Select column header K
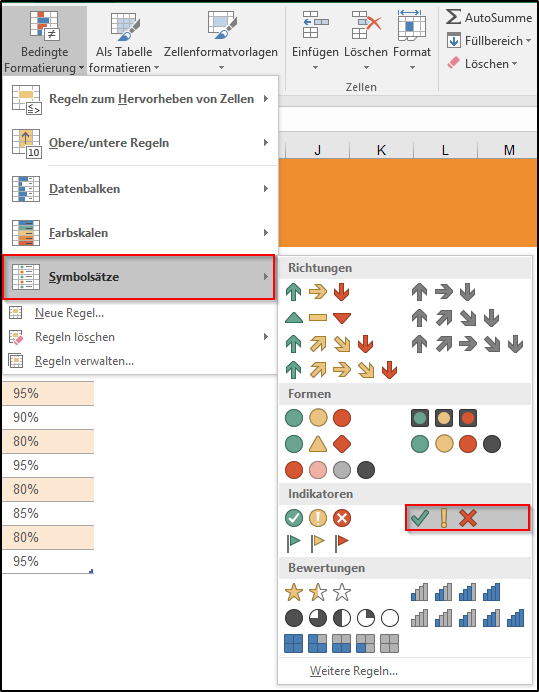The width and height of the screenshot is (539, 692). point(381,150)
